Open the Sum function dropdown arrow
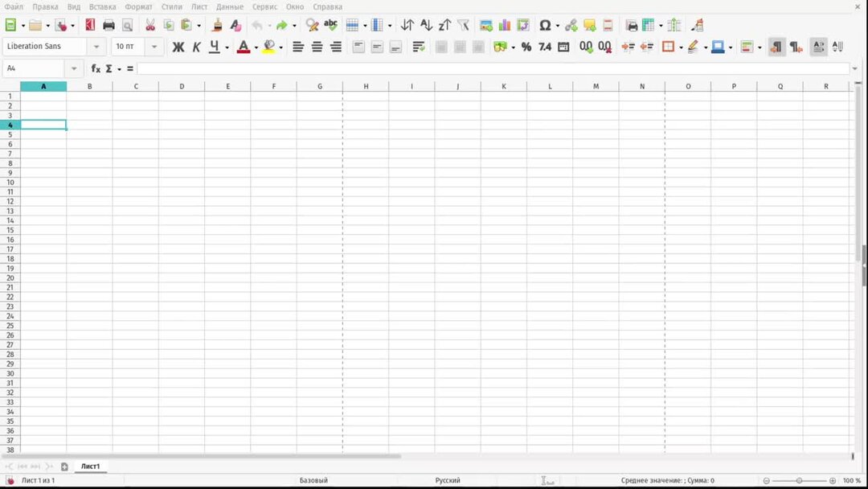This screenshot has width=868, height=489. coord(119,69)
